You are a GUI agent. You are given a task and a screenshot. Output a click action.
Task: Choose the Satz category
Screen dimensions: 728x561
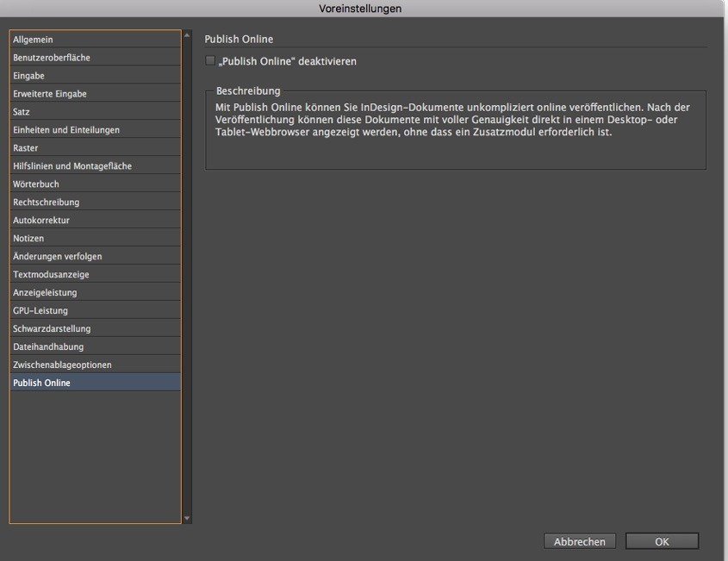[95, 112]
